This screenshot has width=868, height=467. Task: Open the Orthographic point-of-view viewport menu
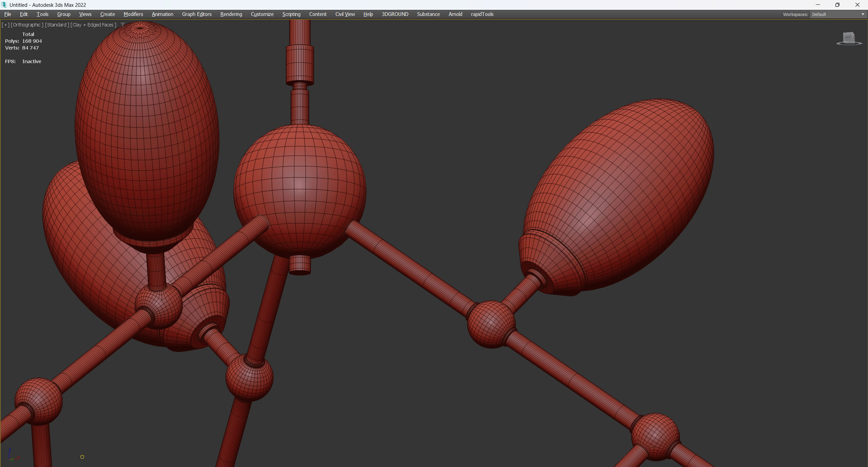27,25
